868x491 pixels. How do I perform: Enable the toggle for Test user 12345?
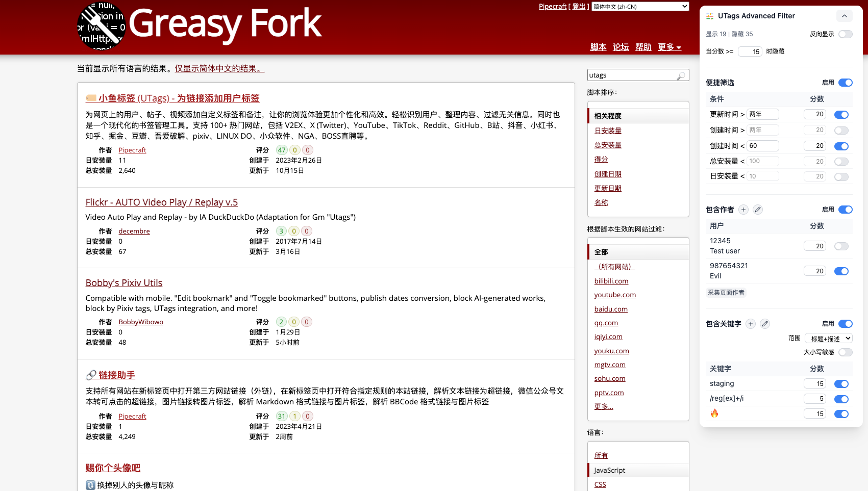(x=841, y=246)
